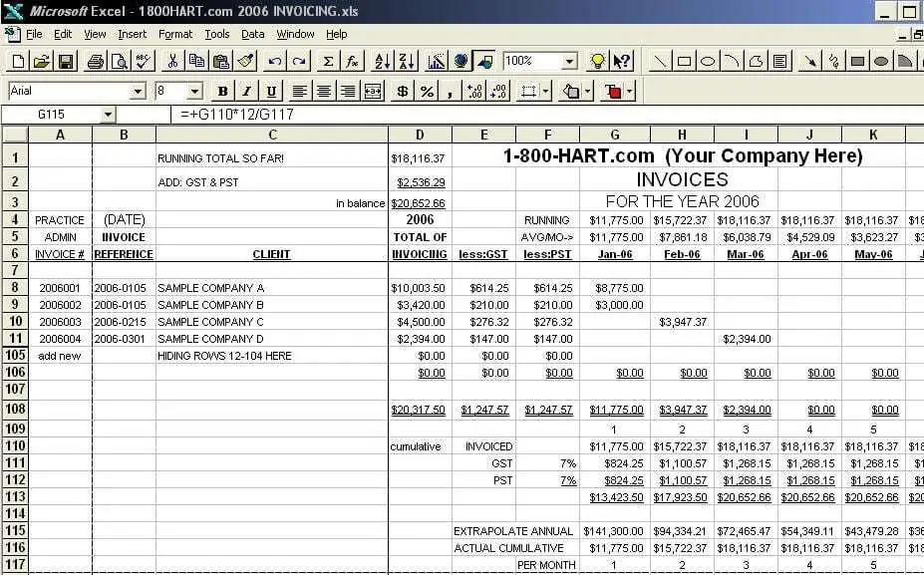Open the Edit menu
924x575 pixels.
point(63,34)
